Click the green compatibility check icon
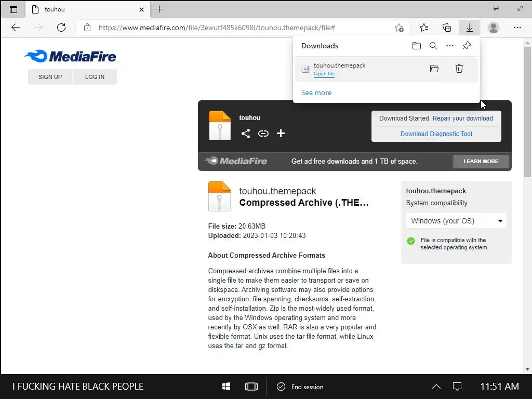 (x=411, y=241)
